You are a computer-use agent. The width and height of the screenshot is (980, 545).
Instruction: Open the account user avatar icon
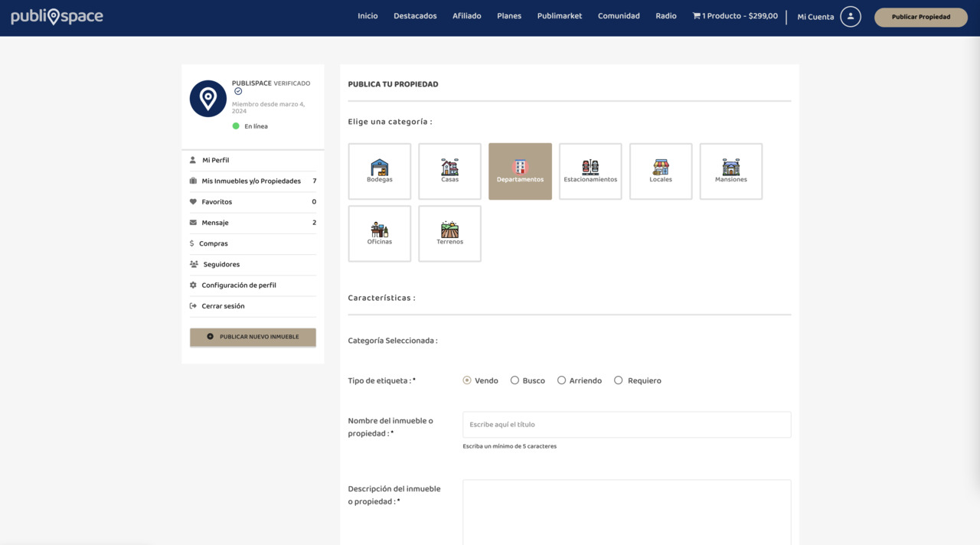[851, 16]
